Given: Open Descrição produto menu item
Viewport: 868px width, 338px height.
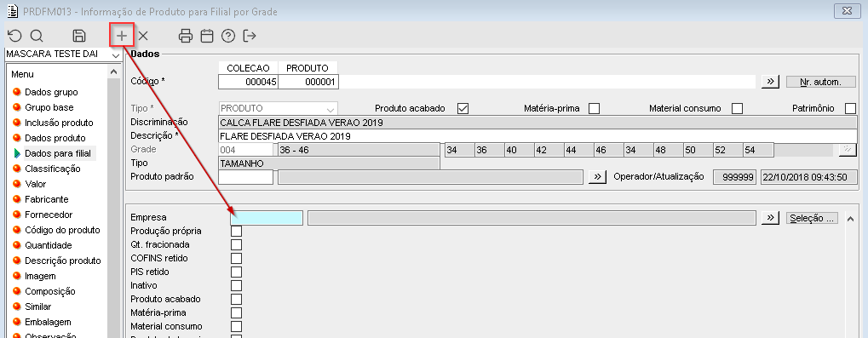Looking at the screenshot, I should (x=62, y=261).
